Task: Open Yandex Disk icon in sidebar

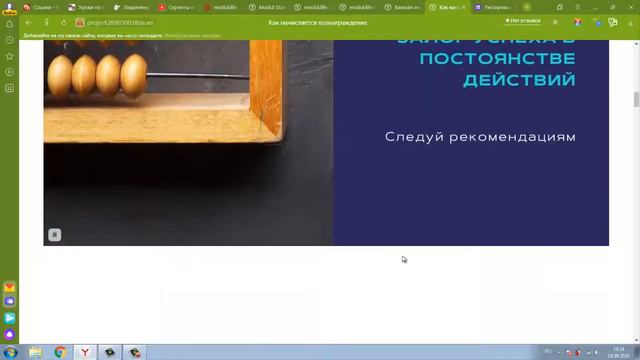Action: (9, 301)
